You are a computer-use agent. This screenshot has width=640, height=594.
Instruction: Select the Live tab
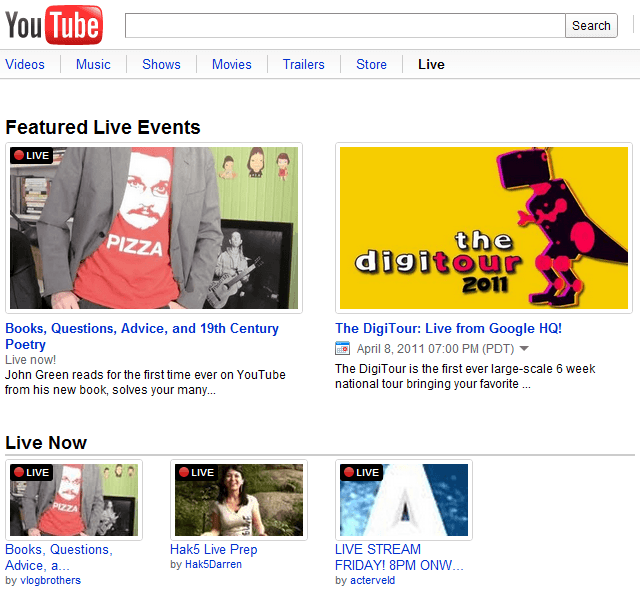(431, 65)
